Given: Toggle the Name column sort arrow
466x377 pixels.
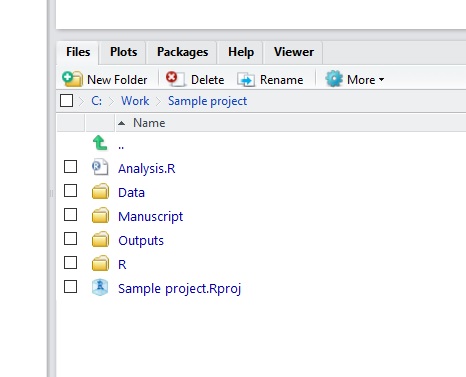Looking at the screenshot, I should point(122,123).
